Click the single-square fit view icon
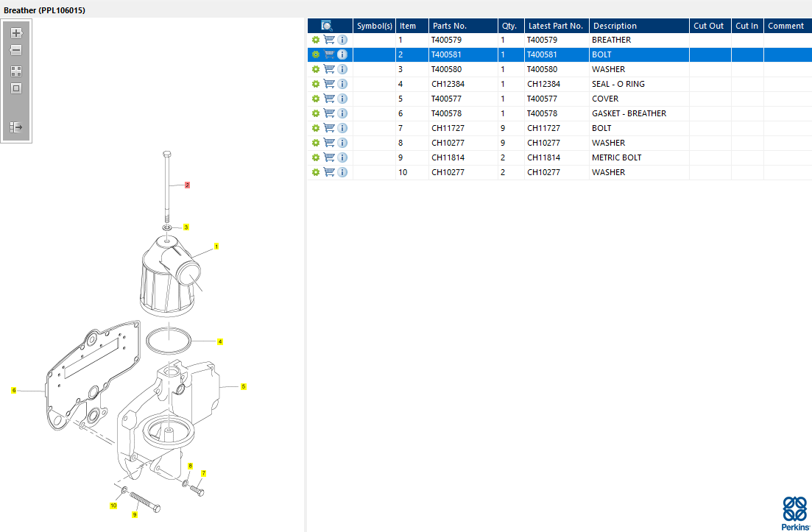The image size is (812, 532). coord(16,88)
